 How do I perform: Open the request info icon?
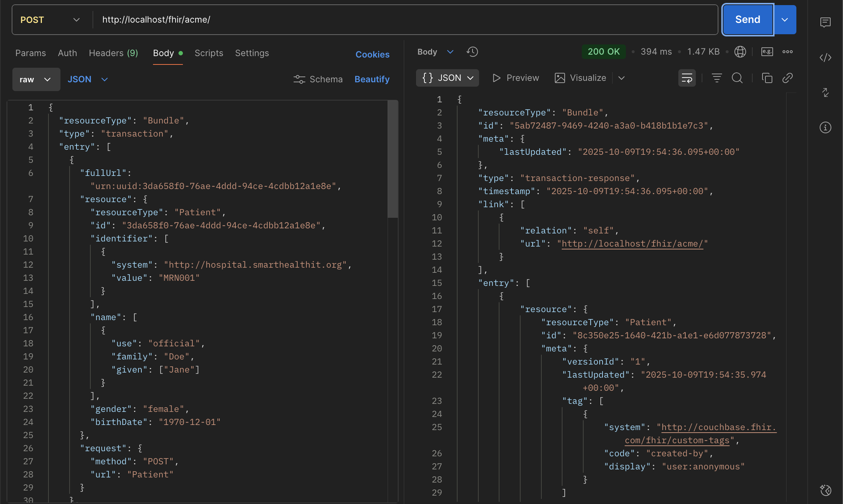tap(825, 127)
